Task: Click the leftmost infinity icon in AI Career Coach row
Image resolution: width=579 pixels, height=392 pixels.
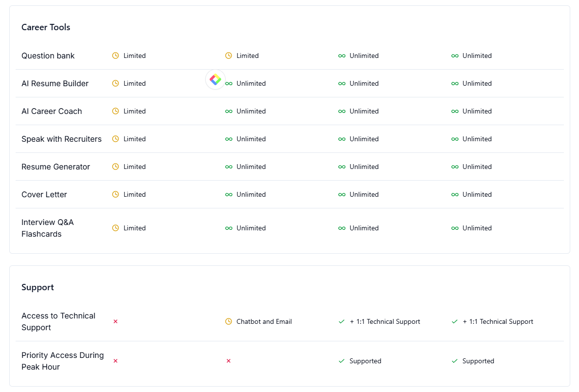Action: click(x=229, y=111)
